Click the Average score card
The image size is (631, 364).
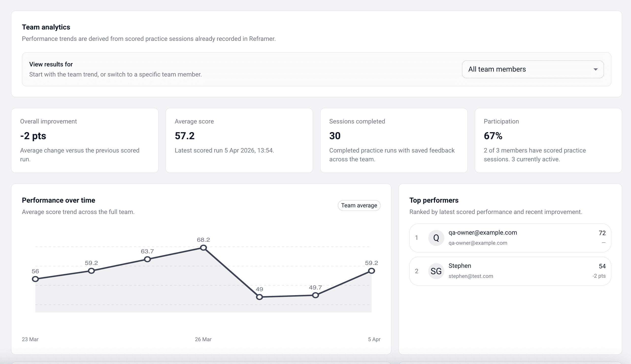[x=239, y=140]
